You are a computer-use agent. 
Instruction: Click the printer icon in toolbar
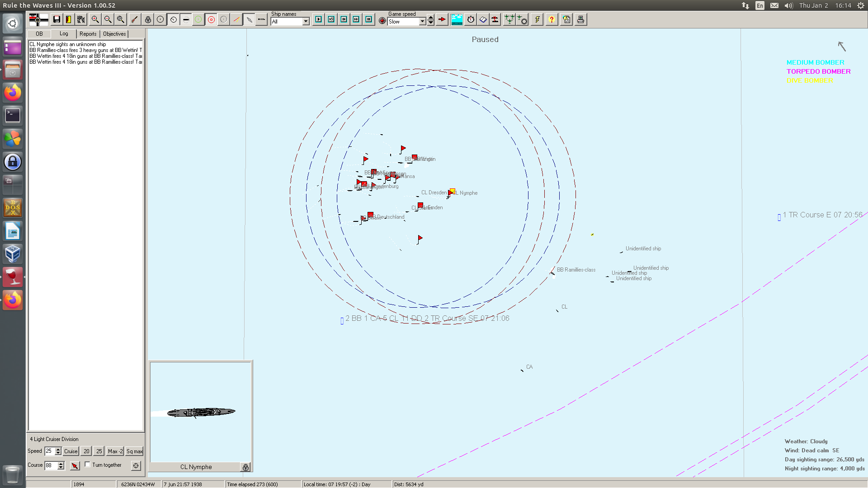(580, 19)
